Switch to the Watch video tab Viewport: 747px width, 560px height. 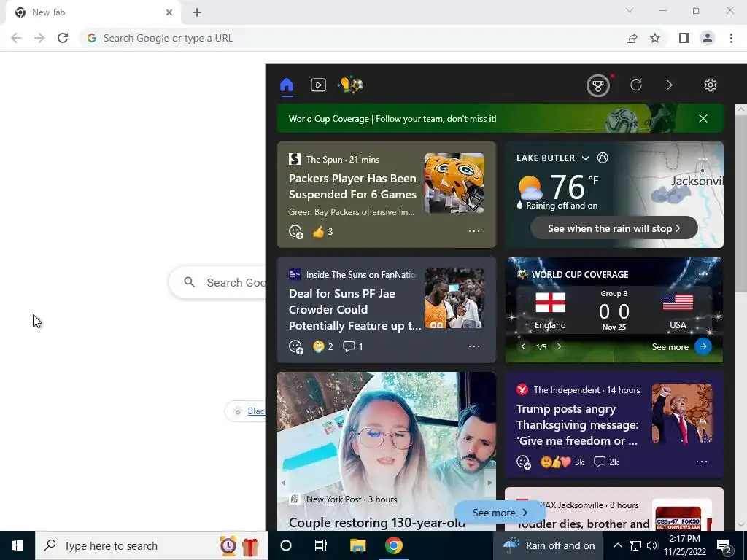pos(318,85)
